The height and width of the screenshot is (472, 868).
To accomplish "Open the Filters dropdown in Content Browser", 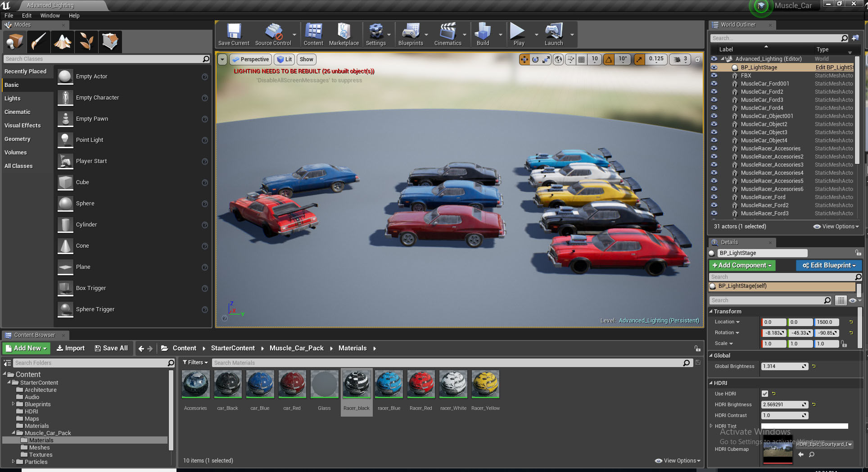I will 195,363.
